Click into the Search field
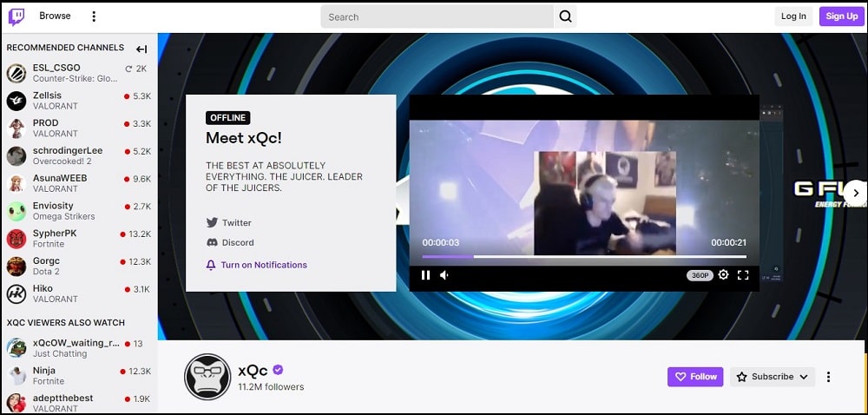This screenshot has height=415, width=868. (x=437, y=16)
